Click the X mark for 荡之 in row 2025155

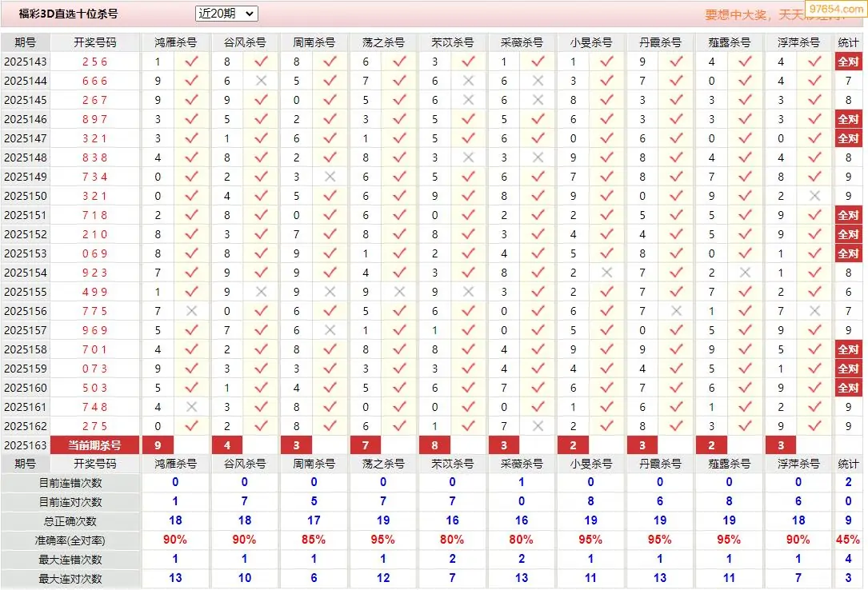[399, 292]
